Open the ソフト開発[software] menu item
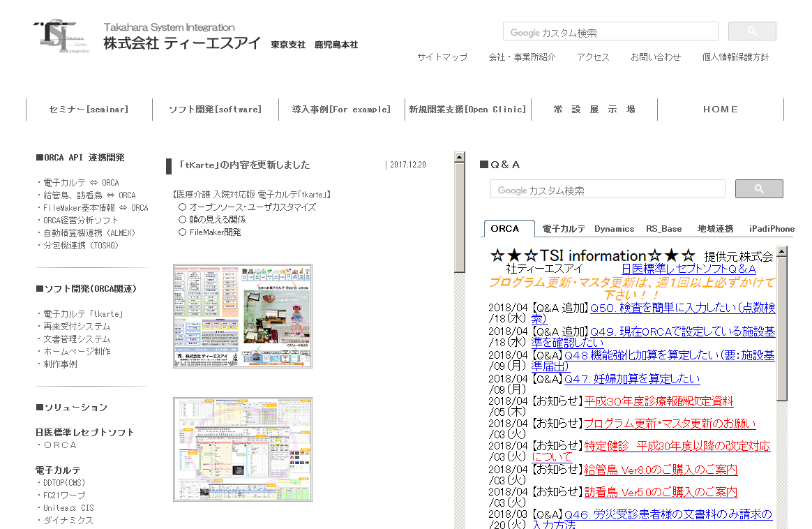The image size is (812, 529). coord(216,109)
